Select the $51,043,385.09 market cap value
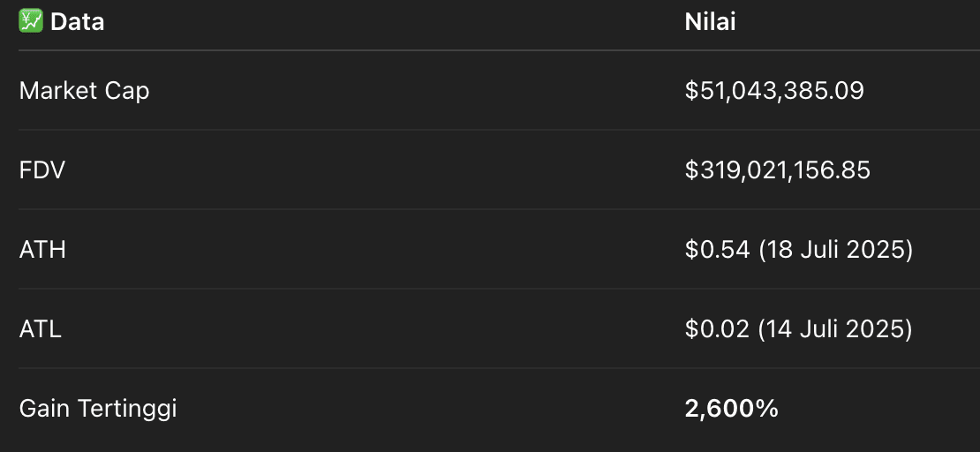 pos(774,91)
